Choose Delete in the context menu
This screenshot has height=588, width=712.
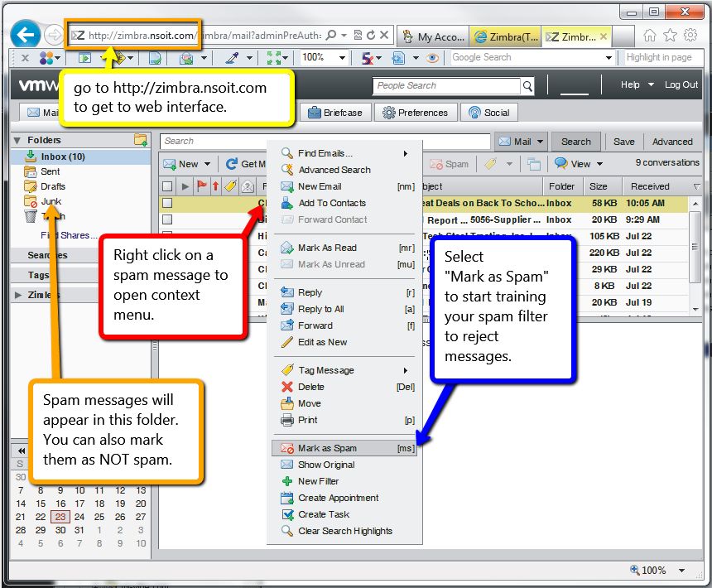(x=344, y=387)
